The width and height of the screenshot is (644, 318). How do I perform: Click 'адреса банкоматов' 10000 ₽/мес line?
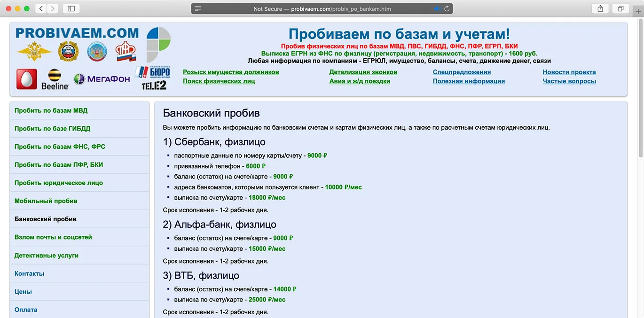coord(268,187)
